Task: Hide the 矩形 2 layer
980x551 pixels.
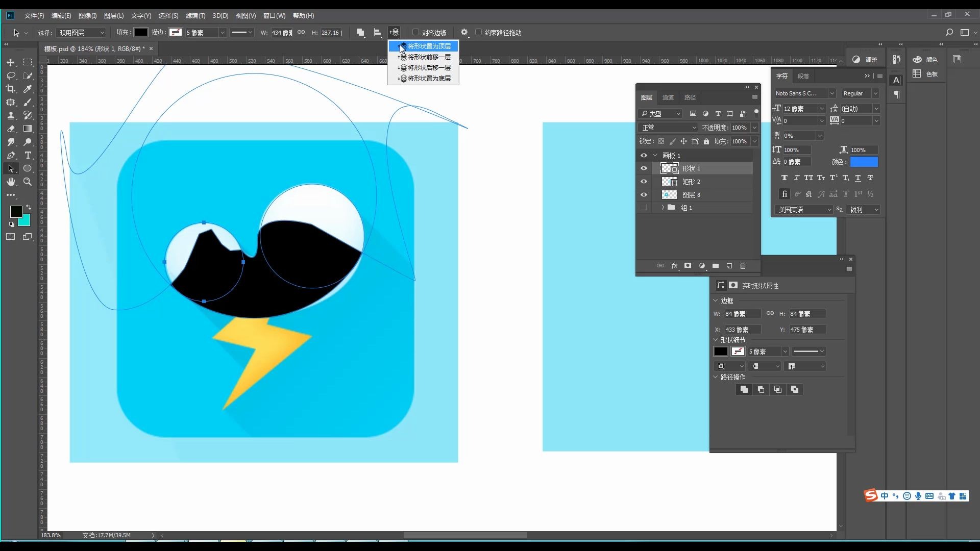Action: pos(644,182)
